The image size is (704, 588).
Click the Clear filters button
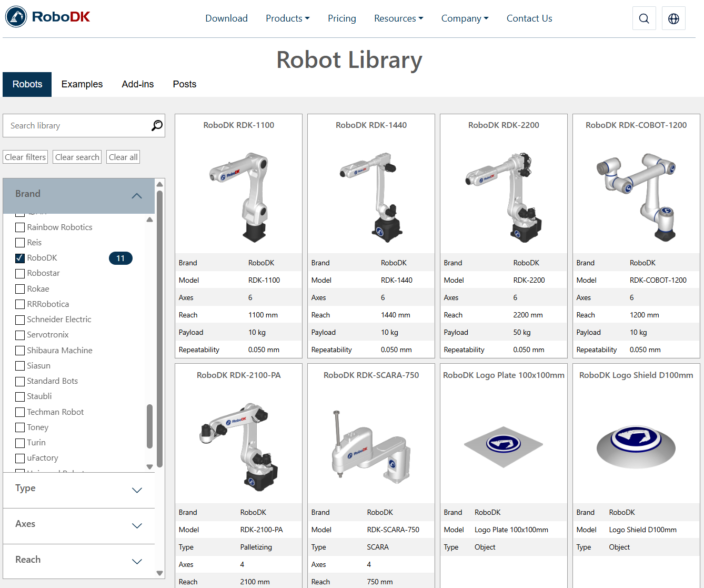click(x=25, y=157)
